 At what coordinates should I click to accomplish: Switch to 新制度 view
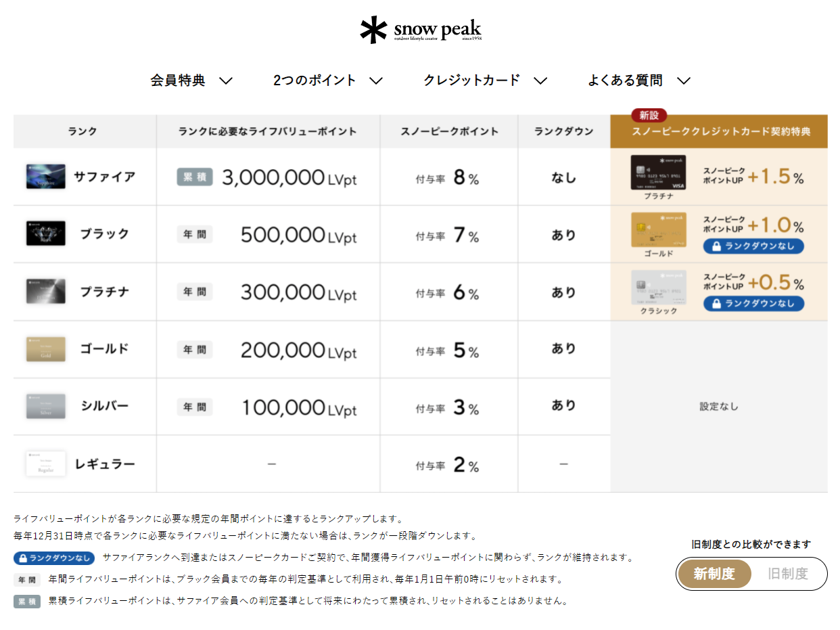pos(714,574)
